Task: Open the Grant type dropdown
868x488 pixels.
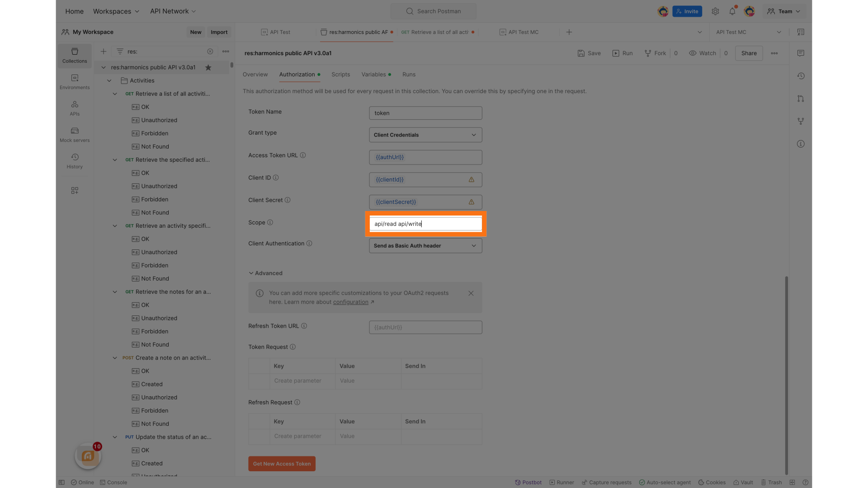Action: click(x=425, y=135)
